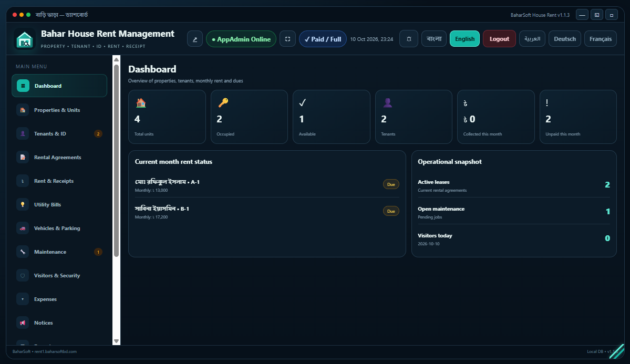
Task: Open Notices via the megaphone icon
Action: pyautogui.click(x=23, y=323)
